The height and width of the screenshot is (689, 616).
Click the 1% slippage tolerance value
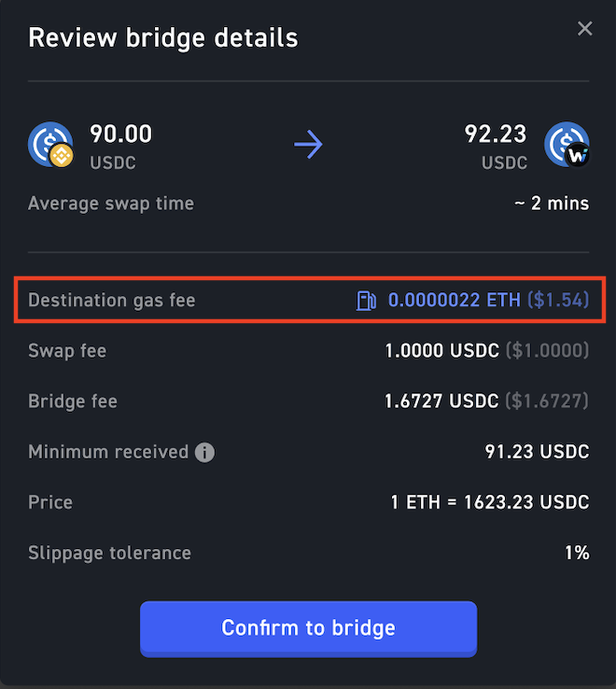(x=577, y=553)
